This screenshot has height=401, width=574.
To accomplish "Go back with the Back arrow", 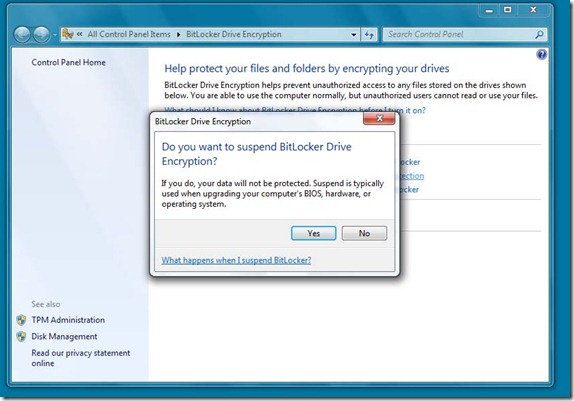I will click(x=22, y=34).
